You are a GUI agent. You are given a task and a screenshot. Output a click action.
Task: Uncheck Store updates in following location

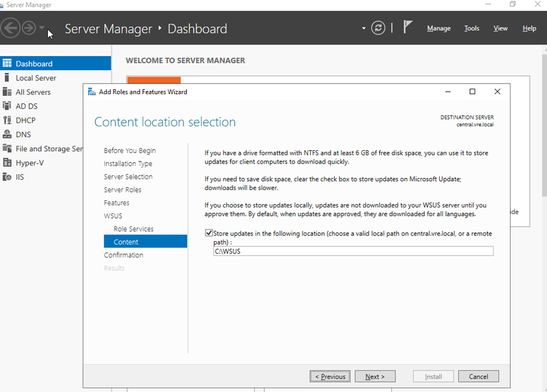pyautogui.click(x=209, y=233)
